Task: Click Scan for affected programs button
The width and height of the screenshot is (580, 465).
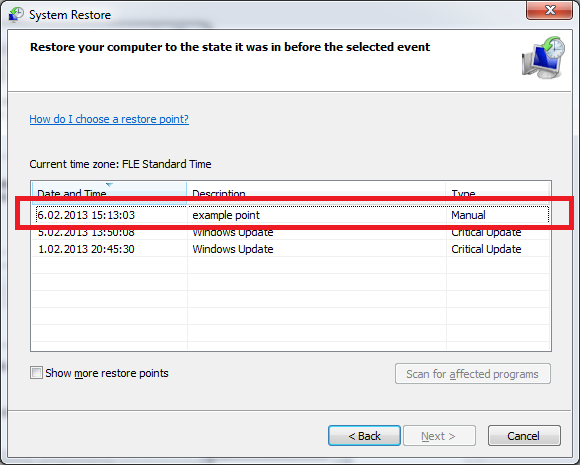Action: (473, 374)
